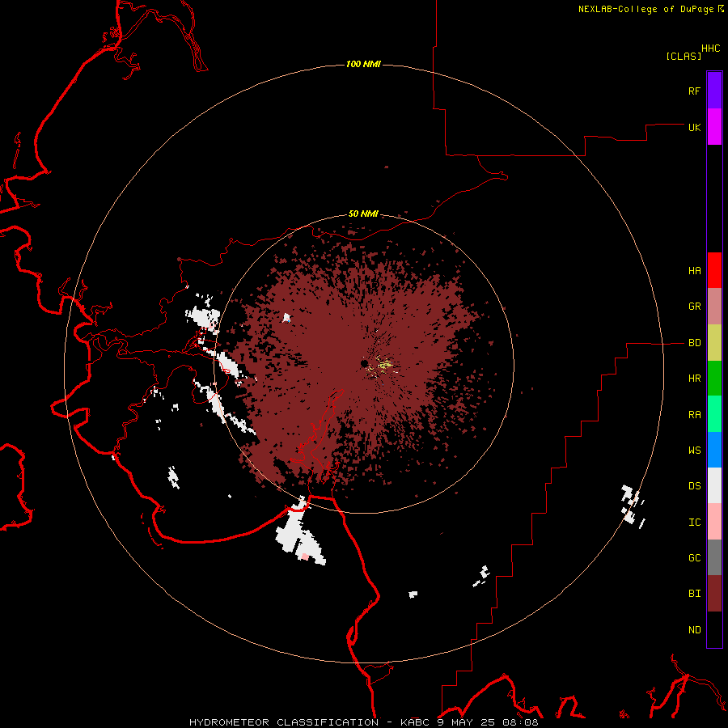This screenshot has width=728, height=728.
Task: Click the BD legend label
Action: click(x=694, y=343)
